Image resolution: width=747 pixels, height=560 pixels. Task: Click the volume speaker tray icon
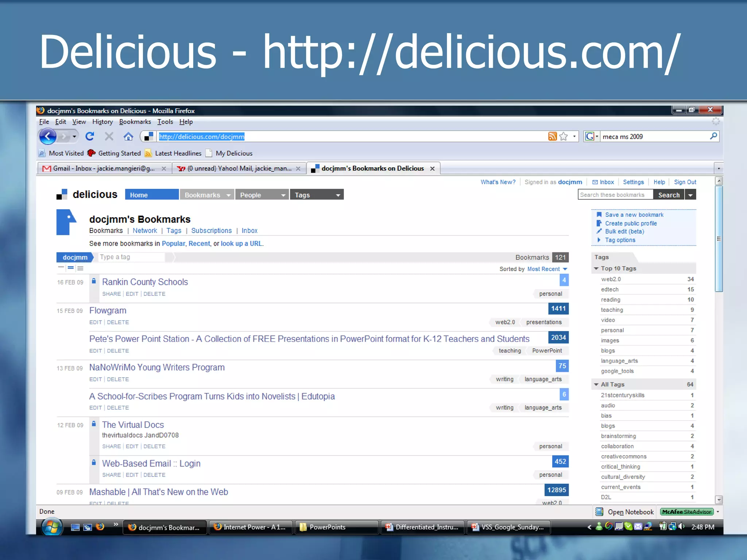point(681,526)
